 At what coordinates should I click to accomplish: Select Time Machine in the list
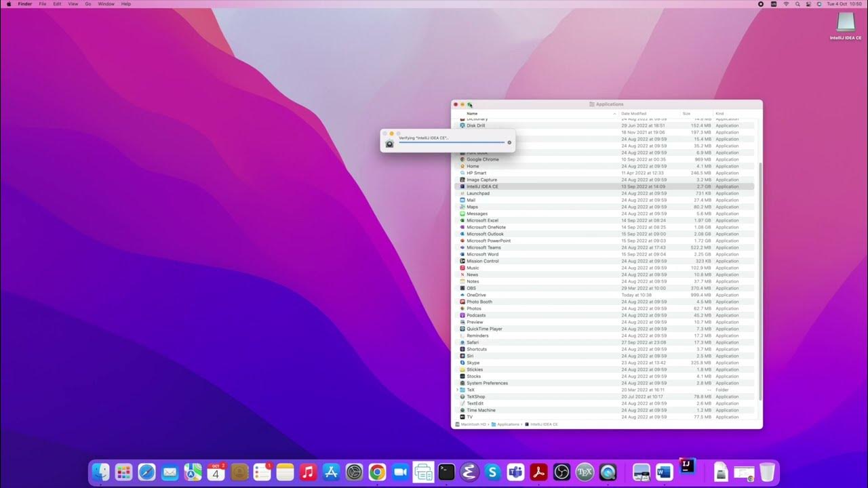pyautogui.click(x=604, y=410)
